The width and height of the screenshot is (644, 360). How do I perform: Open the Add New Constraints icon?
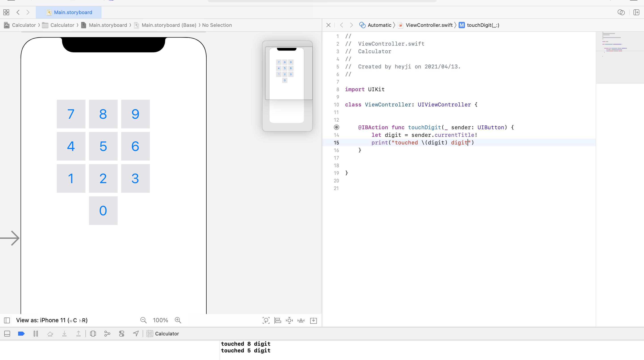[x=289, y=320]
